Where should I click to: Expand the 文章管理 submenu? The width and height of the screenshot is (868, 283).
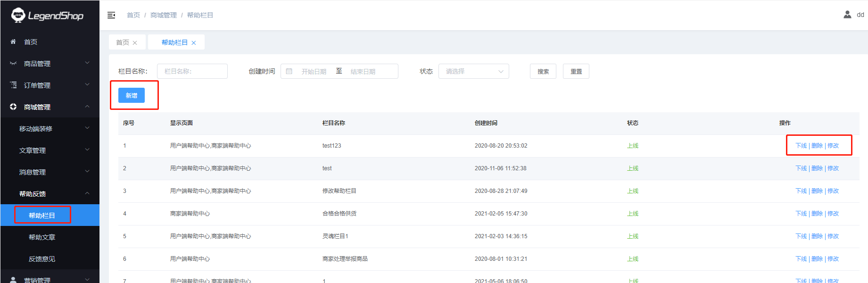click(x=50, y=150)
